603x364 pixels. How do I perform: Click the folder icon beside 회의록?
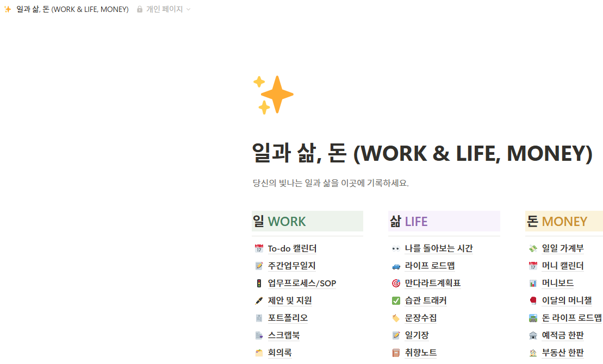click(x=259, y=353)
